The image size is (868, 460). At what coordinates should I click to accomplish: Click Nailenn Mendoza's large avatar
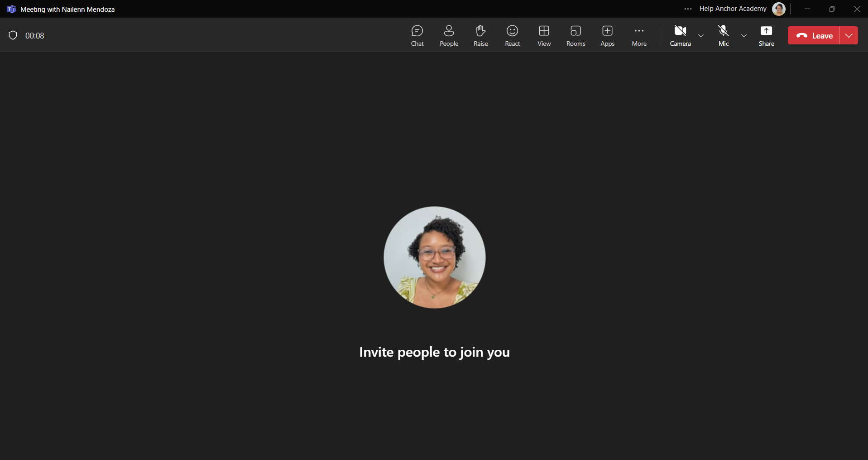(x=435, y=257)
